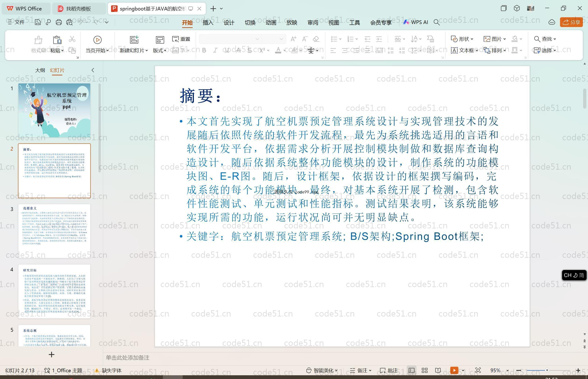Open the font name dropdown
The height and width of the screenshot is (379, 588).
pos(257,39)
